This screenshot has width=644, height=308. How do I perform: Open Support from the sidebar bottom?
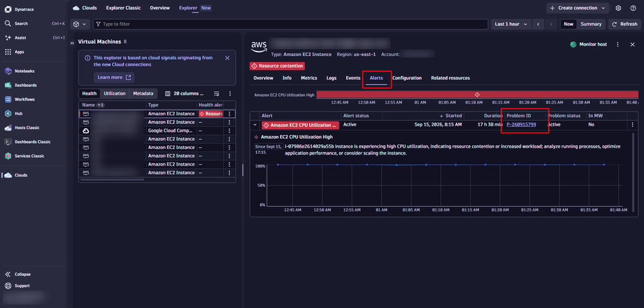coord(22,286)
